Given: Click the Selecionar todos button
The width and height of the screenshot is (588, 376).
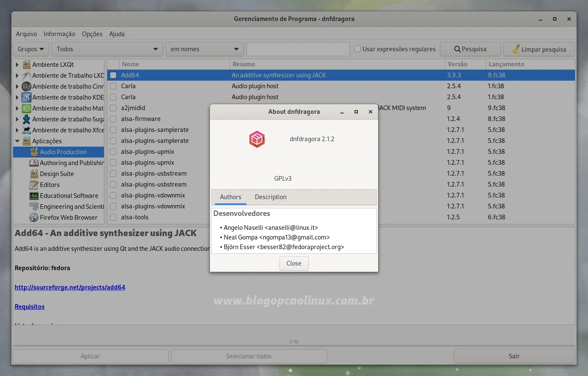Looking at the screenshot, I should click(x=249, y=356).
